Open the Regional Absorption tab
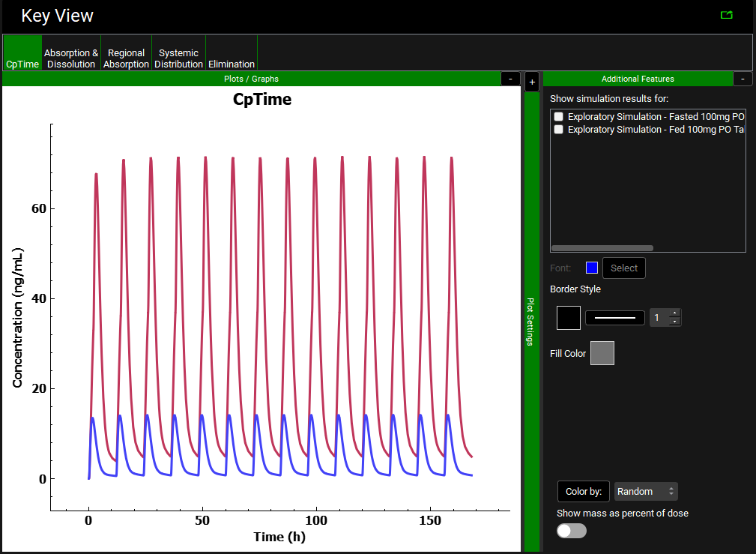756x554 pixels. [x=126, y=58]
